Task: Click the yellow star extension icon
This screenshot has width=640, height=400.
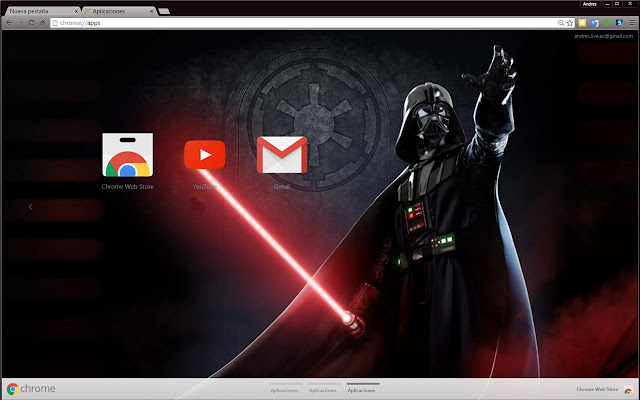Action: click(582, 23)
